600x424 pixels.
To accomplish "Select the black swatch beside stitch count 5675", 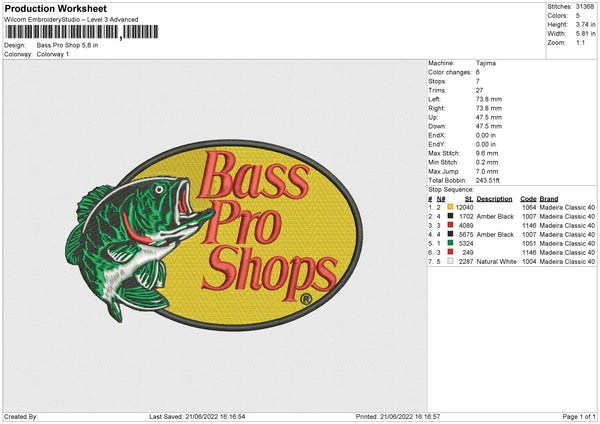I will point(450,234).
